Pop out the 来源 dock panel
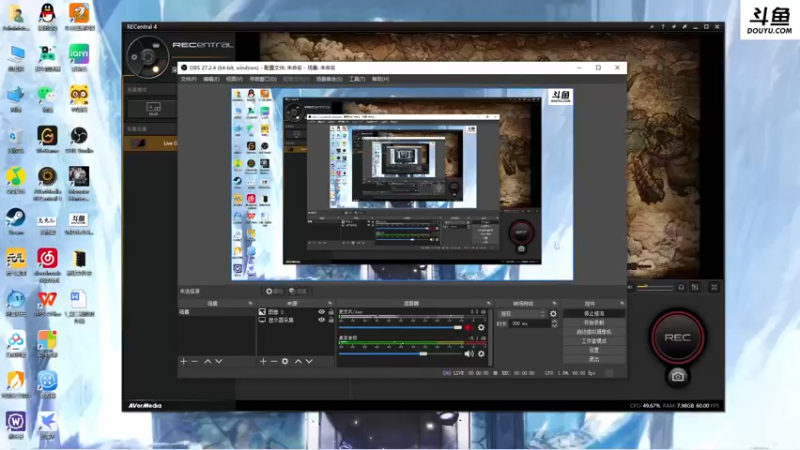Screen dimensions: 800x450 (330, 303)
